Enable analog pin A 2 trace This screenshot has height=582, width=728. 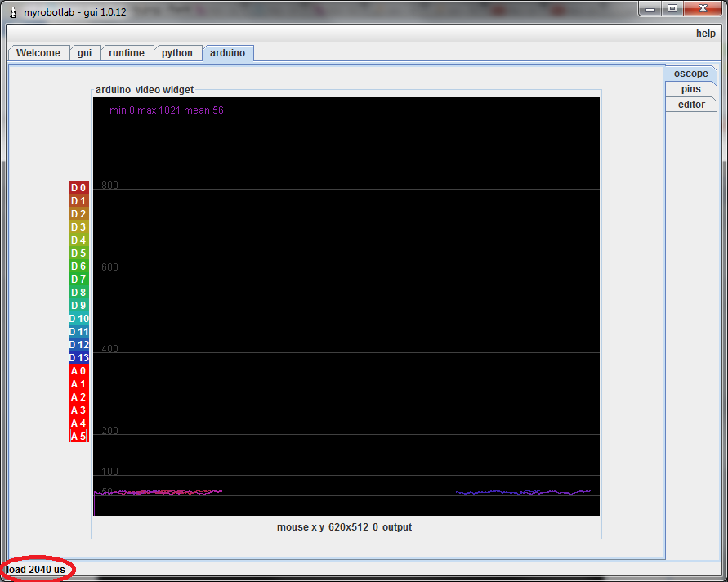(x=78, y=397)
